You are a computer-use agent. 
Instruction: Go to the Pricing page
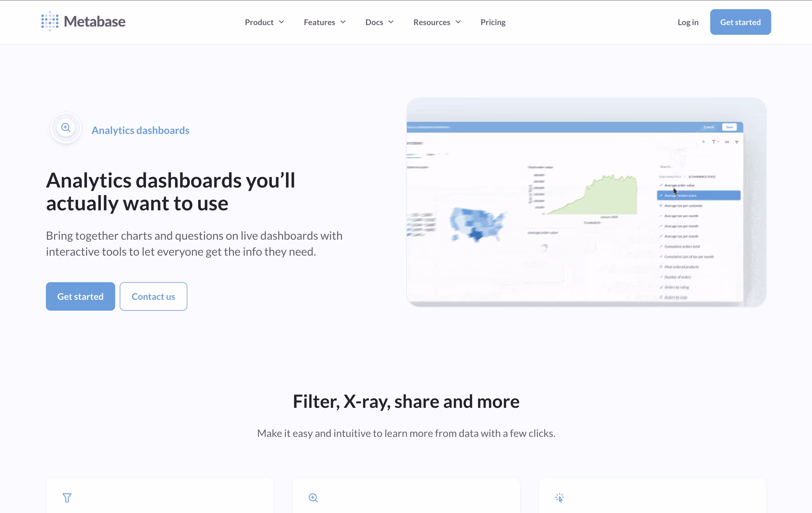click(x=493, y=22)
